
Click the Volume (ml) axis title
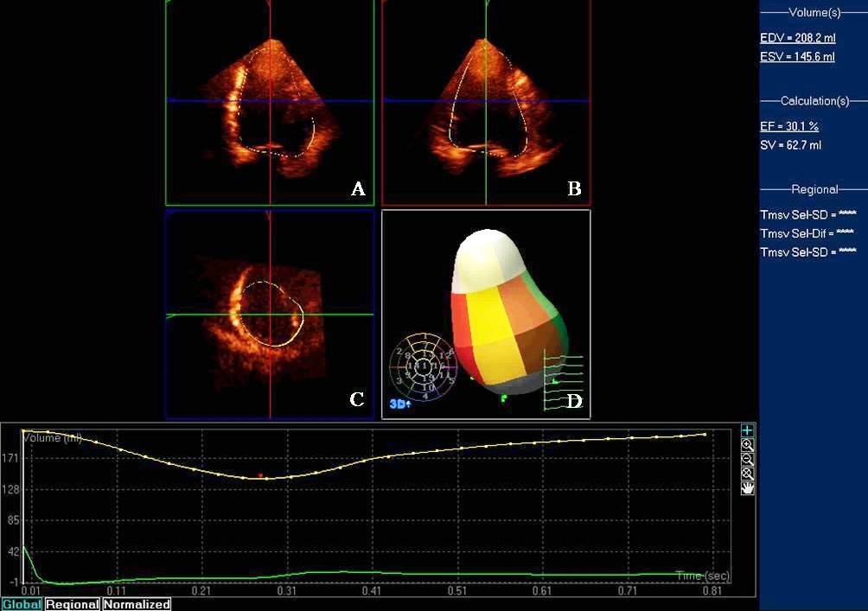coord(52,438)
